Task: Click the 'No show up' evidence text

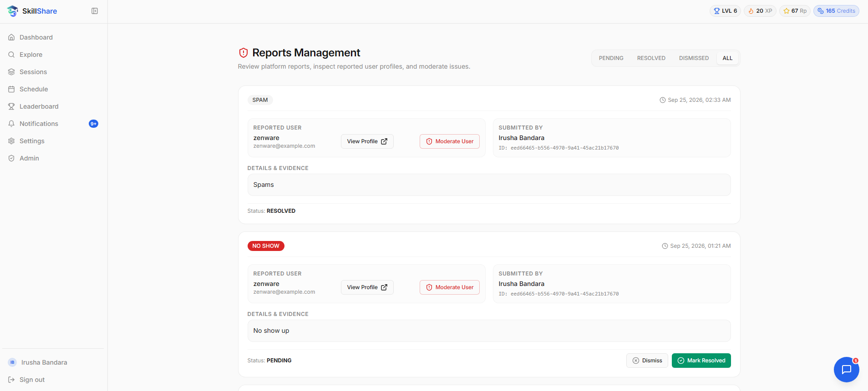Action: point(271,331)
